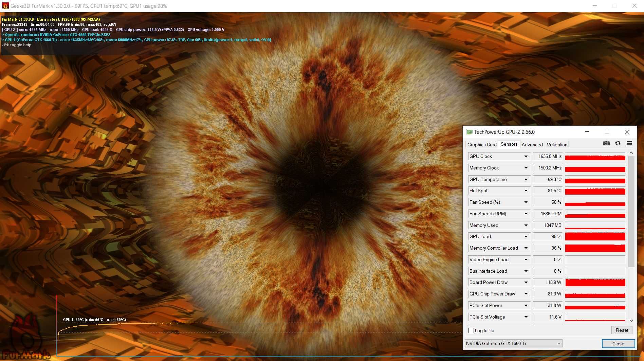Image resolution: width=644 pixels, height=361 pixels.
Task: Open the Bus Interface Load dropdown
Action: (526, 271)
